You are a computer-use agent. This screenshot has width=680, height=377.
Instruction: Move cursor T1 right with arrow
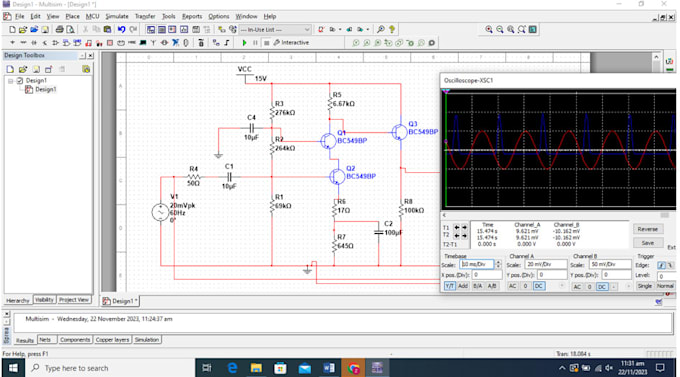(464, 227)
